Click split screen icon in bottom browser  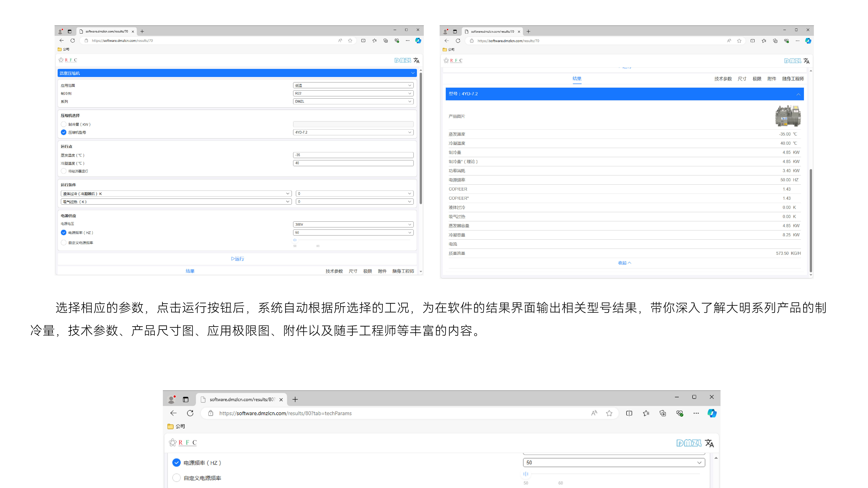click(629, 413)
